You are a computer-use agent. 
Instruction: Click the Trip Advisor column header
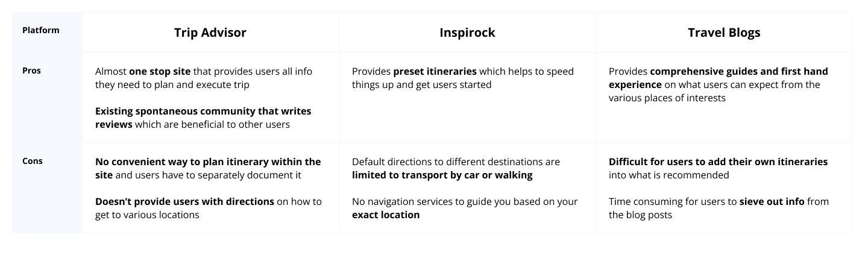click(x=210, y=33)
